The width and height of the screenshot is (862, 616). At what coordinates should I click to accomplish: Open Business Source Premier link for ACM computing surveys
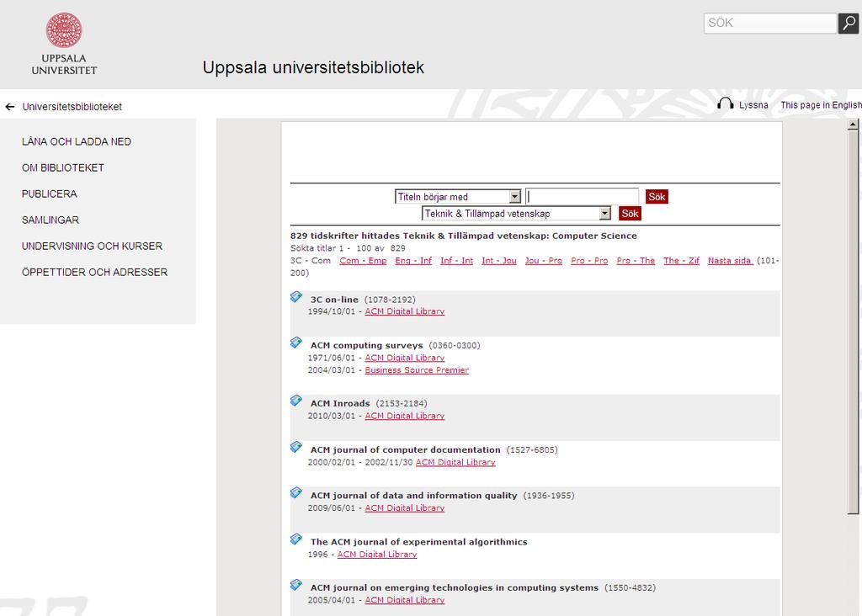pyautogui.click(x=417, y=369)
